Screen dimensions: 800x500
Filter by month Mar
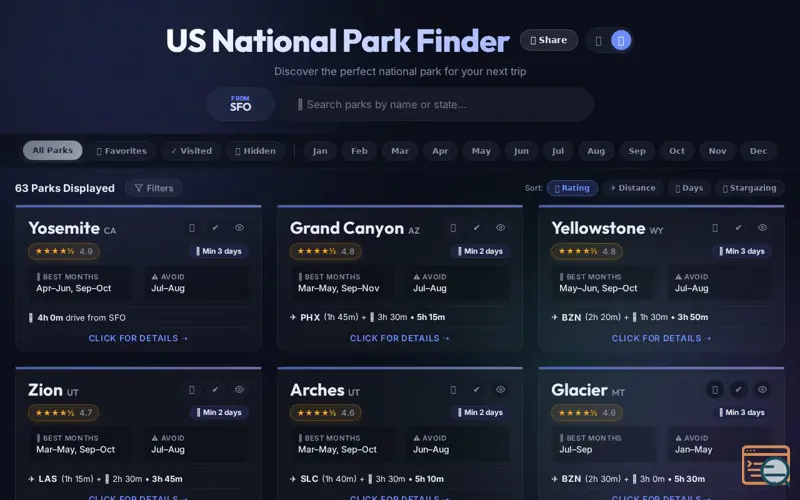pyautogui.click(x=399, y=151)
